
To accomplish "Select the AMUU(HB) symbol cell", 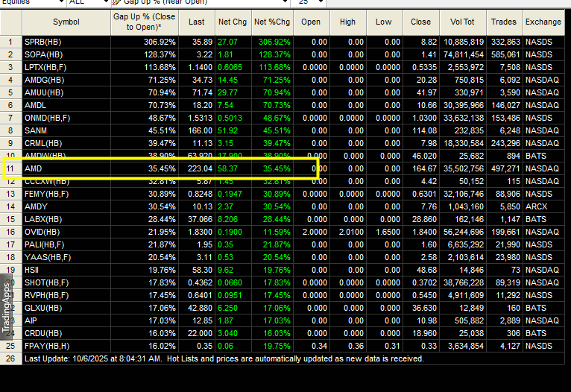I will (66, 92).
